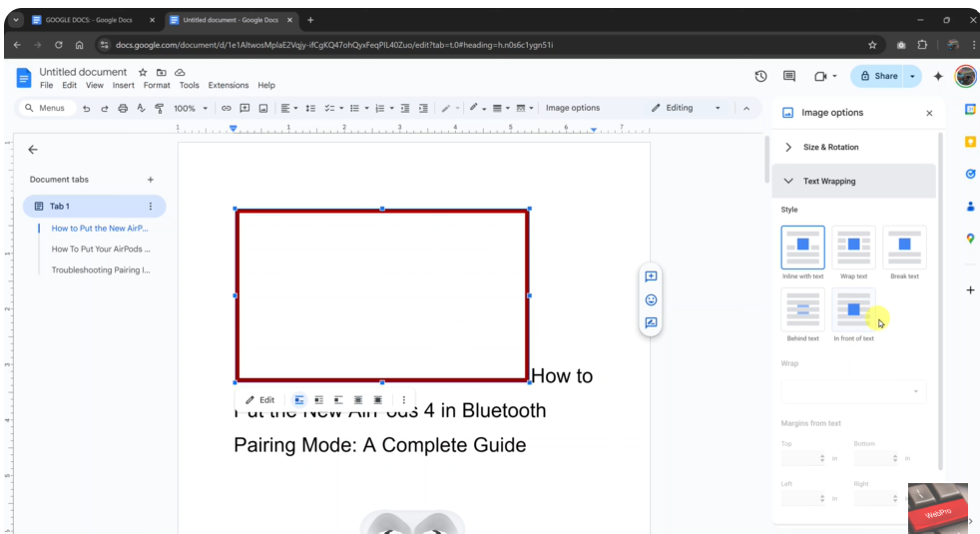Decrease indent using the toolbar icon

point(405,108)
